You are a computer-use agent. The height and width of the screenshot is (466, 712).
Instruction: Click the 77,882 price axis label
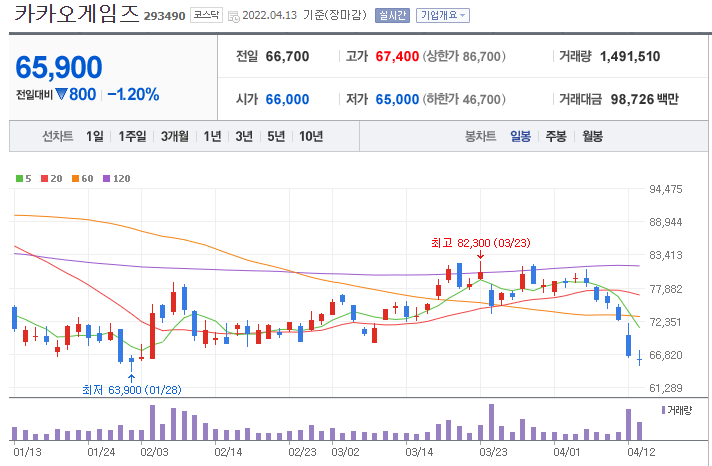(x=665, y=289)
